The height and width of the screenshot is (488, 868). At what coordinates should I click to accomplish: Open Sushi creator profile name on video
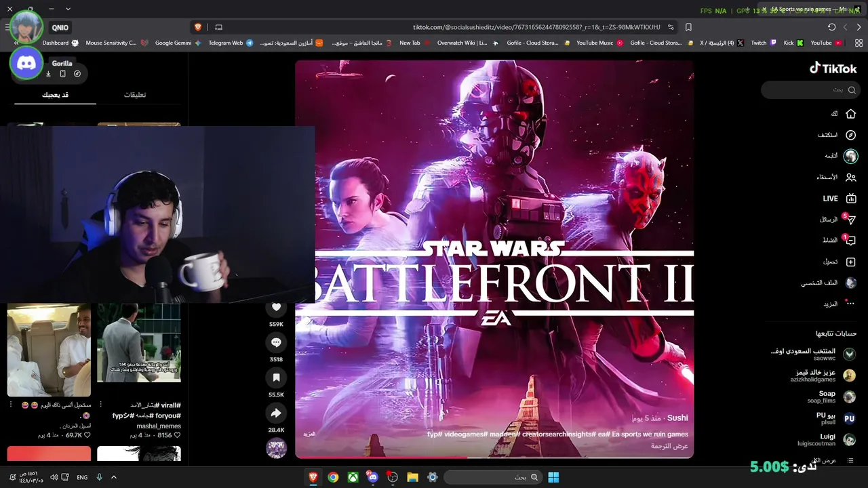(x=677, y=418)
